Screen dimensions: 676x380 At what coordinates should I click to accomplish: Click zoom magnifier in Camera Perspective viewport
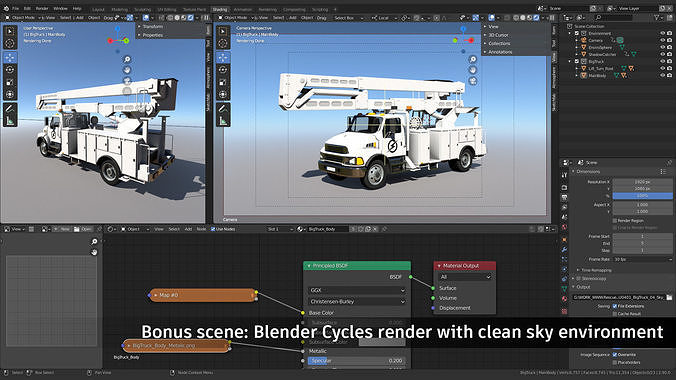pyautogui.click(x=473, y=60)
